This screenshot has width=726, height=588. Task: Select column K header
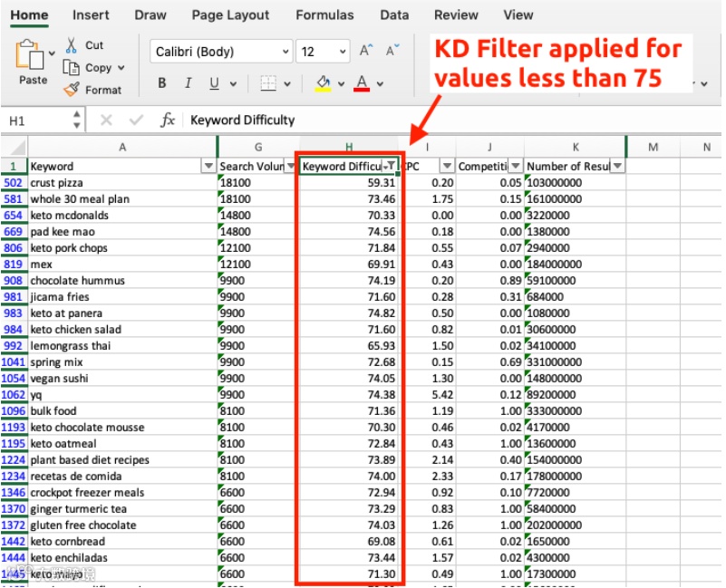(576, 148)
